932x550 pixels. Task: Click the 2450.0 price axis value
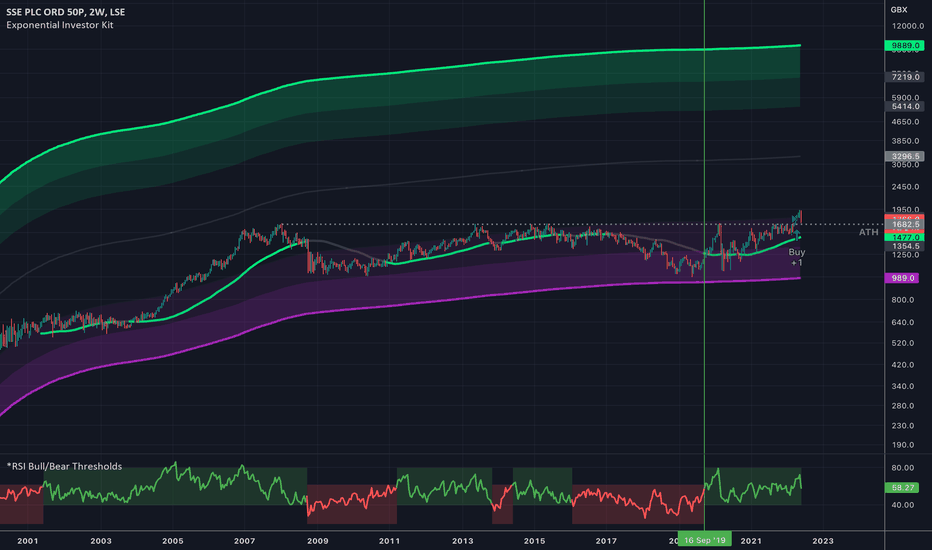coord(905,187)
